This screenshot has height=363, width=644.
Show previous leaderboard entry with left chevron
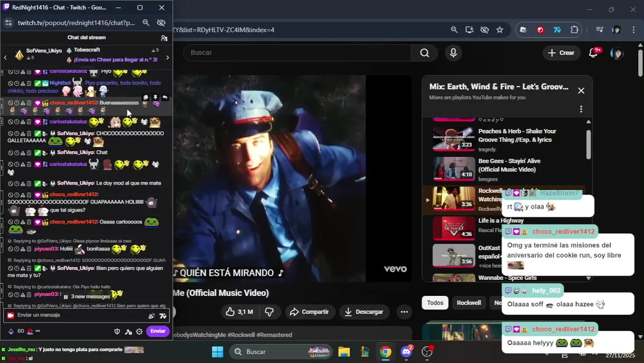6,57
